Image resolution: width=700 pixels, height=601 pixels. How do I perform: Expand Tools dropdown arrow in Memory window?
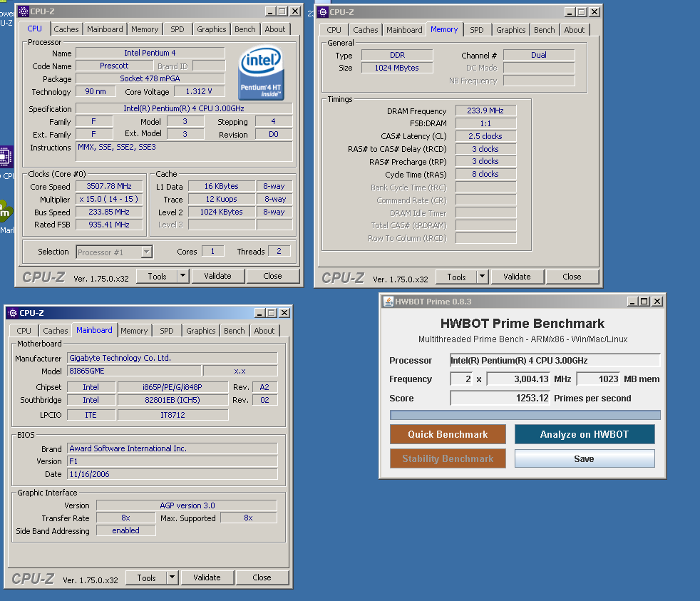click(482, 277)
